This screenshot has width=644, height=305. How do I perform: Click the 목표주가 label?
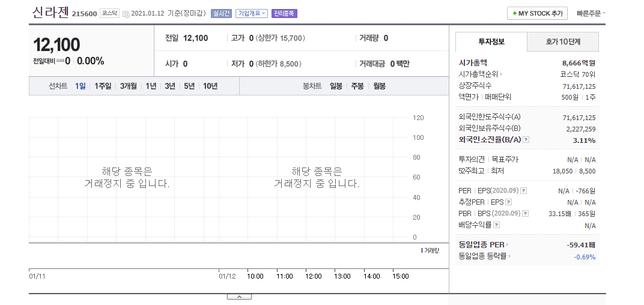(505, 159)
